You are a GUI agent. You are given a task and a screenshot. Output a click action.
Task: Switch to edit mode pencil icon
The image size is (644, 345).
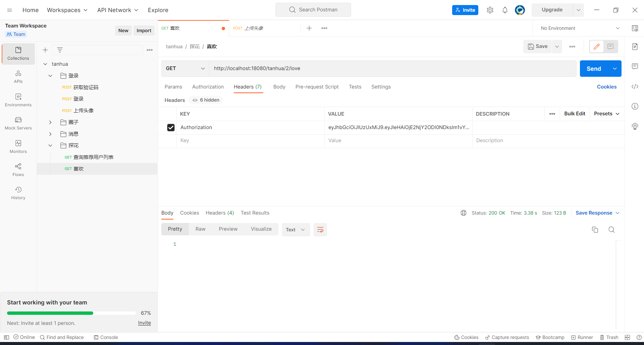(x=597, y=47)
